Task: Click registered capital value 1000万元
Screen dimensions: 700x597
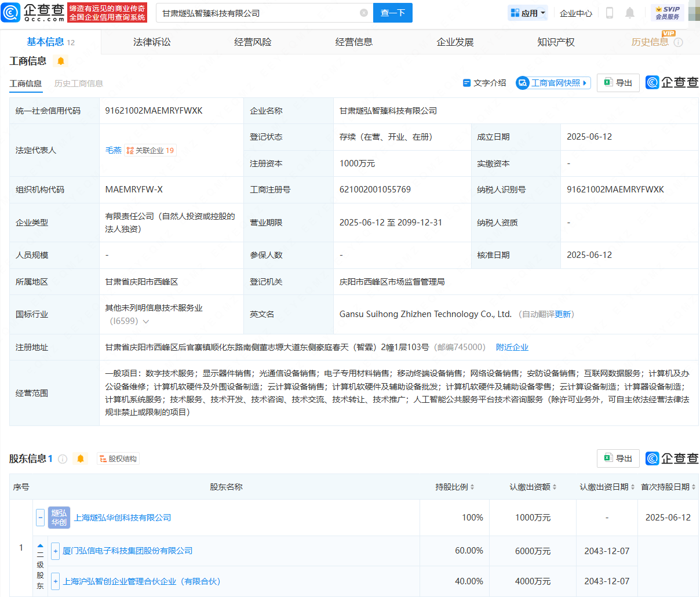Action: click(x=357, y=163)
